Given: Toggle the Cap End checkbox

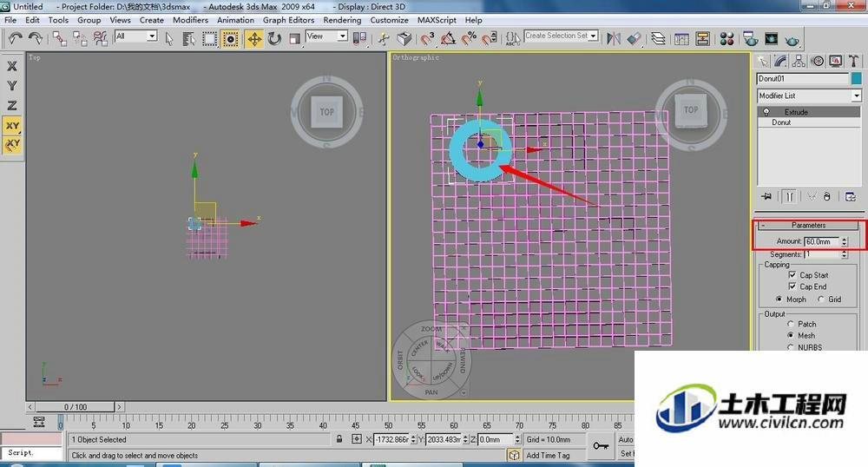Looking at the screenshot, I should point(792,286).
